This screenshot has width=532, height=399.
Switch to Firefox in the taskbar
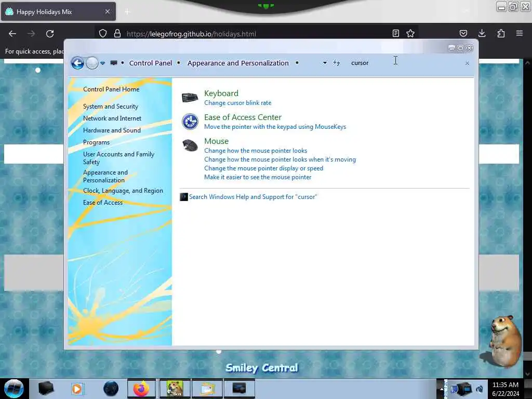pyautogui.click(x=141, y=389)
